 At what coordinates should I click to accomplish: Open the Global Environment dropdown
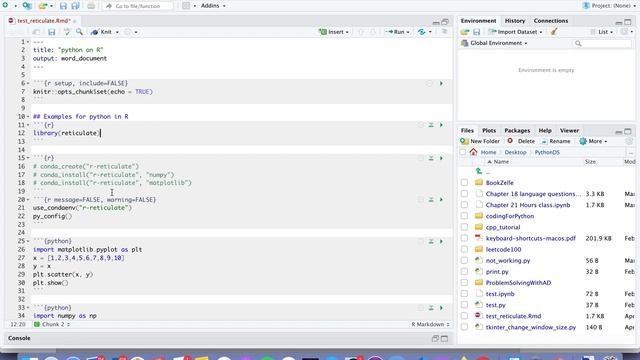point(494,43)
